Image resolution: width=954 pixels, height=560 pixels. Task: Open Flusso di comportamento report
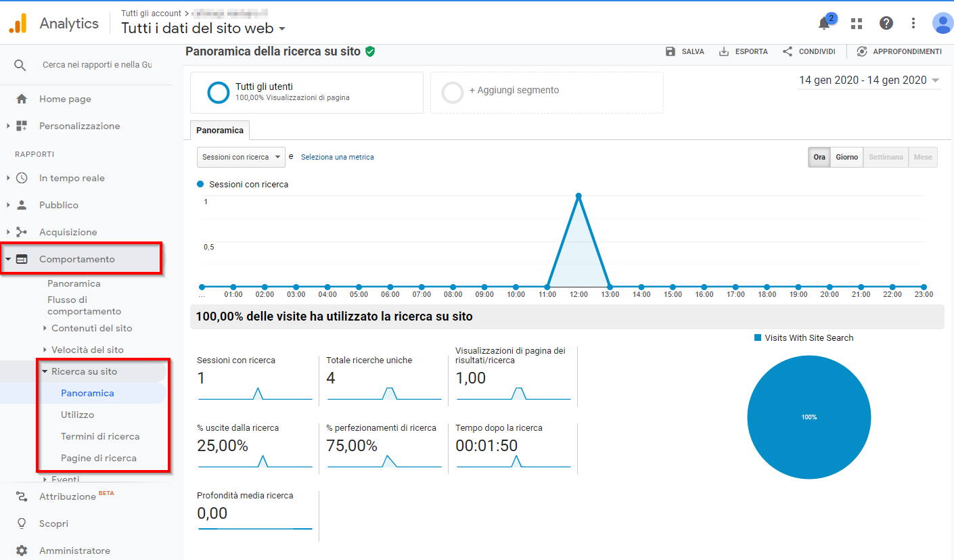tap(85, 306)
